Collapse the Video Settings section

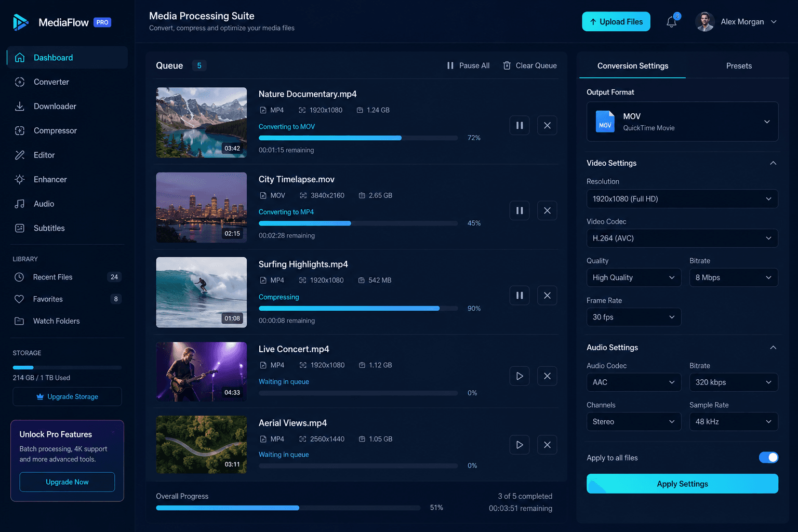773,163
